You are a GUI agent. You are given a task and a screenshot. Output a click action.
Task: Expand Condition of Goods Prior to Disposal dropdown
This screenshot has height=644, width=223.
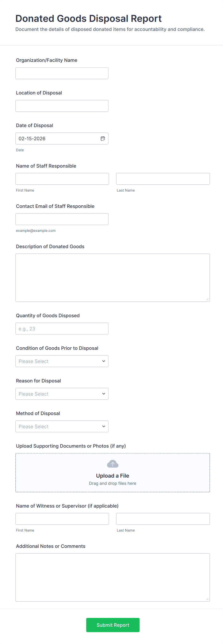[62, 361]
